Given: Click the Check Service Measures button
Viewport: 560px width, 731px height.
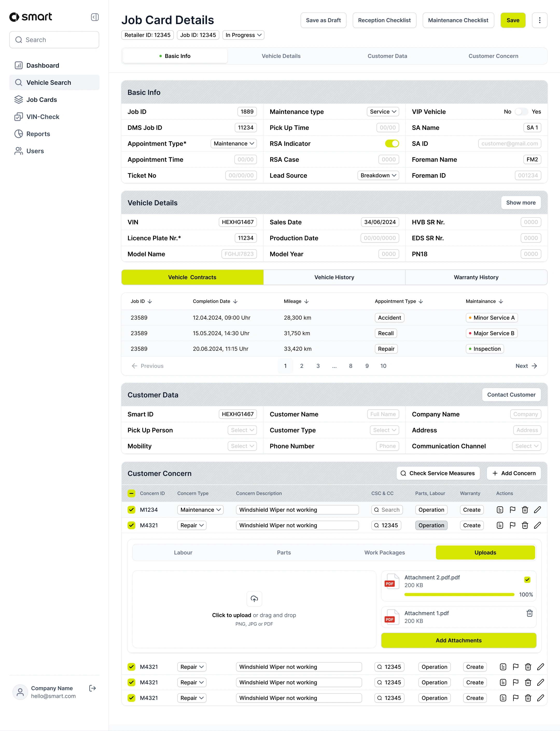Looking at the screenshot, I should (x=438, y=473).
